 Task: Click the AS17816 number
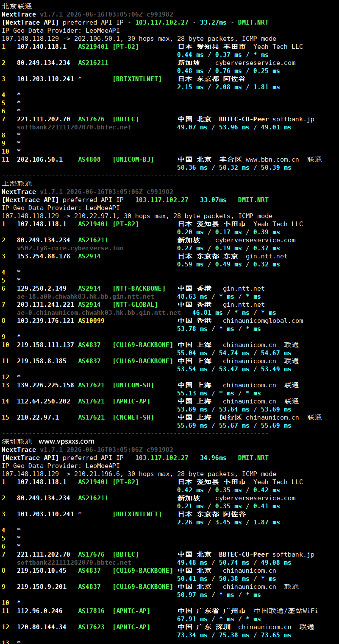91,611
